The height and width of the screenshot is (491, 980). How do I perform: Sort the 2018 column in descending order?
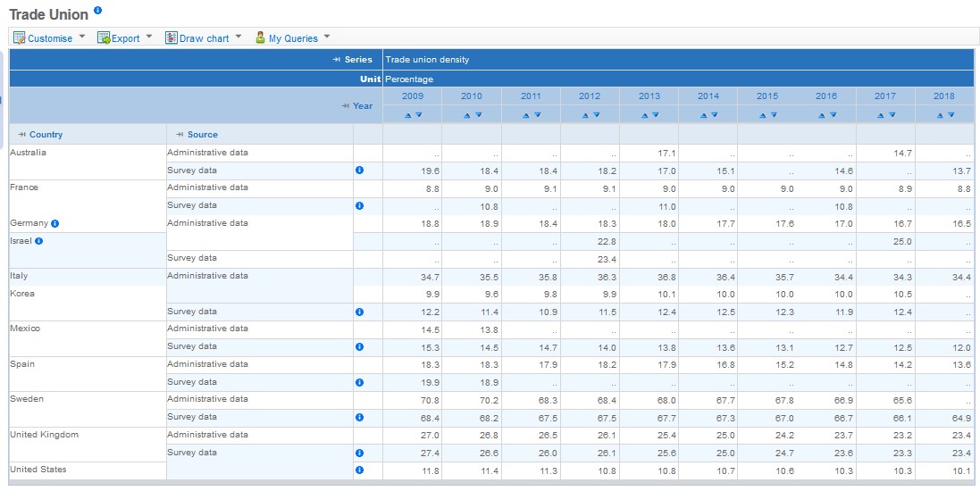pos(950,115)
